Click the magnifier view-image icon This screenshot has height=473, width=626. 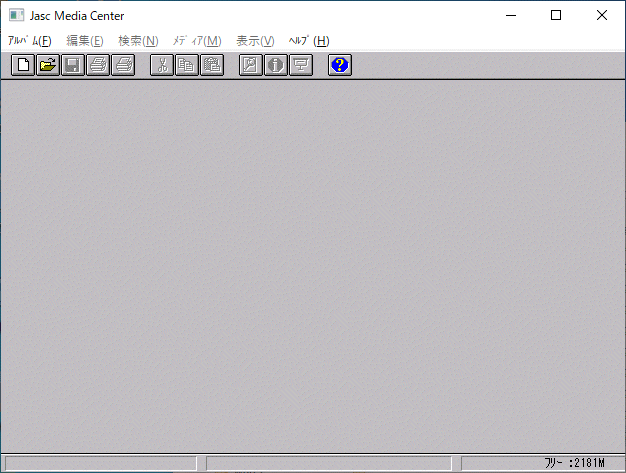click(251, 65)
